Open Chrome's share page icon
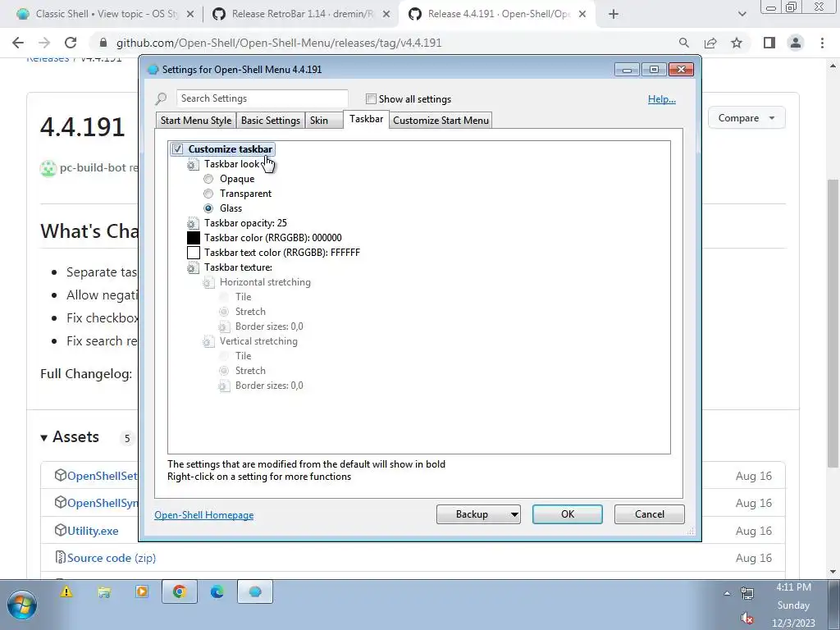This screenshot has height=630, width=840. pyautogui.click(x=710, y=43)
